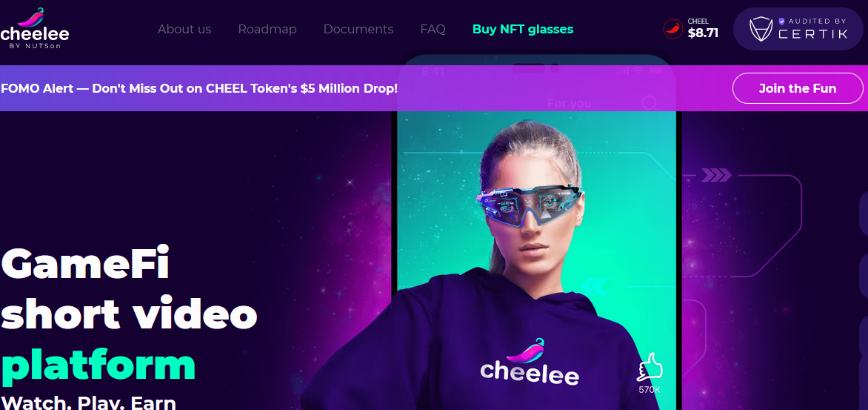Select the For you tab in phone
The height and width of the screenshot is (410, 868).
(x=569, y=103)
